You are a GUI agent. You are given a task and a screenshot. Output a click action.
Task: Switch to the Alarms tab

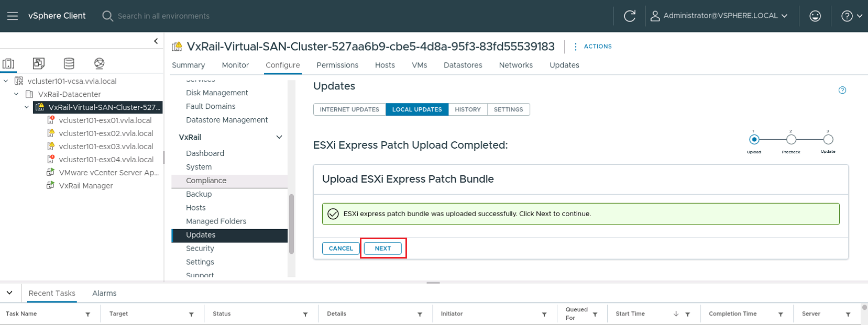coord(104,294)
